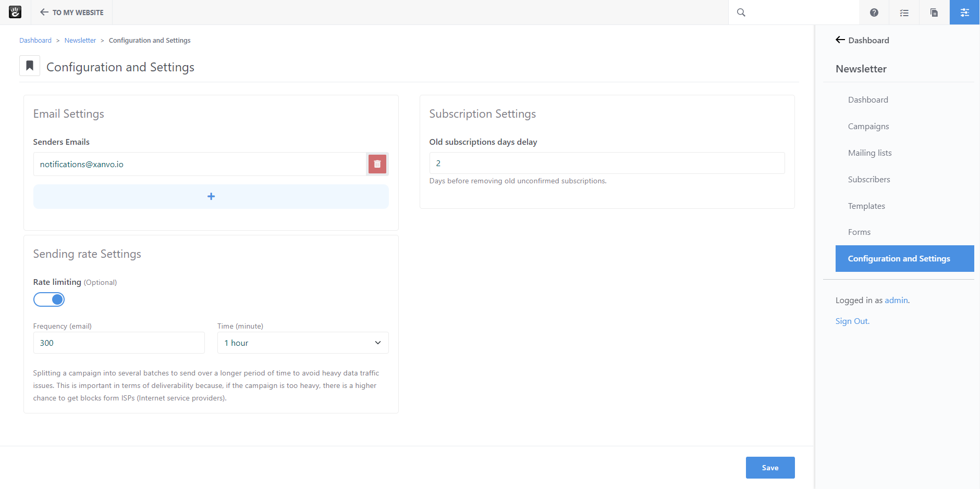
Task: Open the checklist icon in top bar
Action: 904,12
